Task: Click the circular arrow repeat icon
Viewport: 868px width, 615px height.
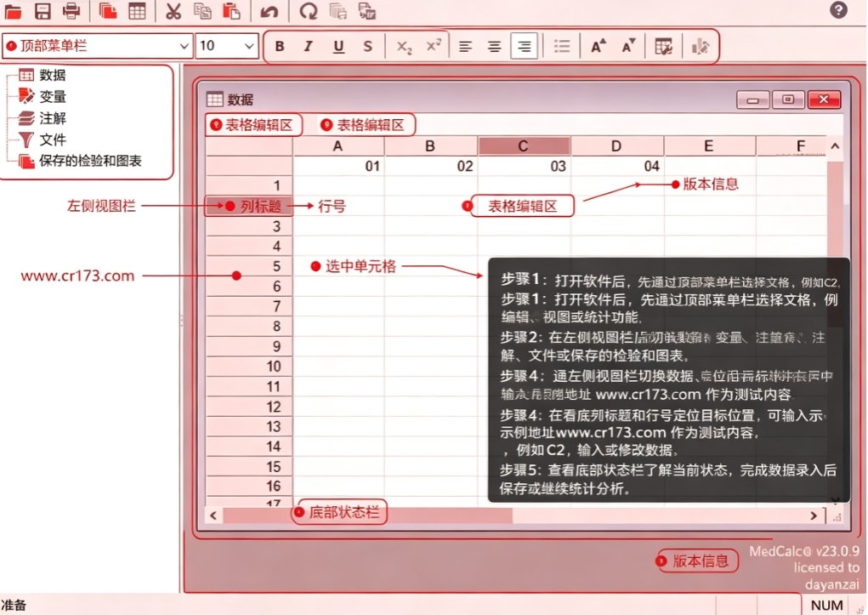Action: (x=309, y=11)
